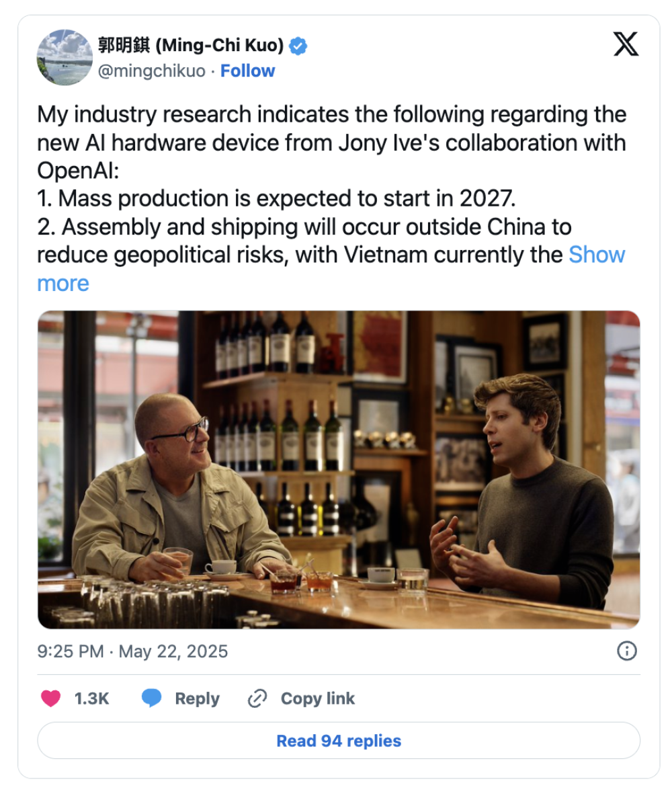Open the Read 94 replies button
672x800 pixels.
(339, 741)
